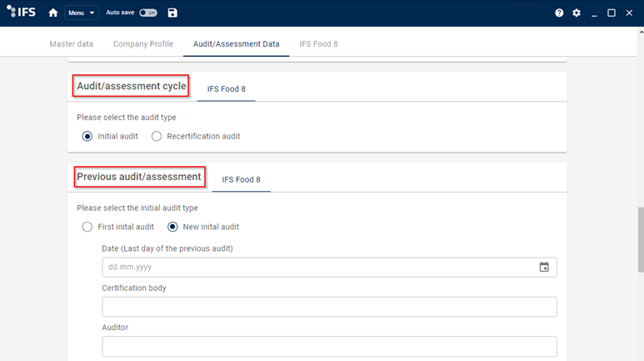Click the save floppy disk icon
Viewport: 644px width, 361px height.
coord(172,13)
